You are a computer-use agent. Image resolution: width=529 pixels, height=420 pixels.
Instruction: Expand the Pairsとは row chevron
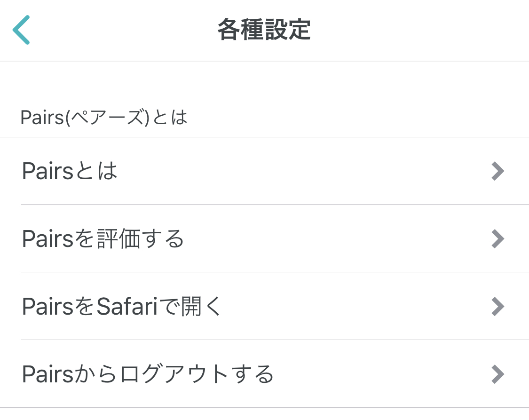(497, 171)
